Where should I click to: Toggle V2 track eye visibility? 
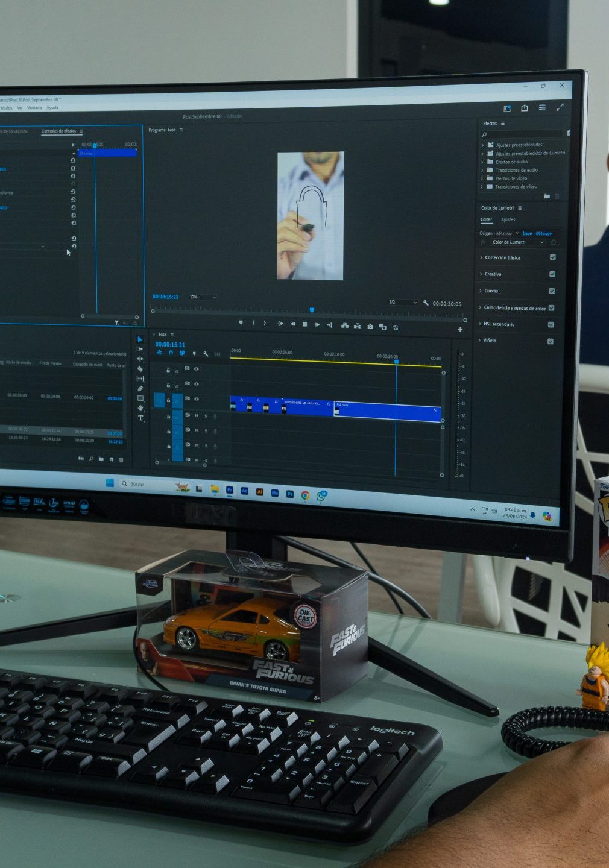point(196,383)
